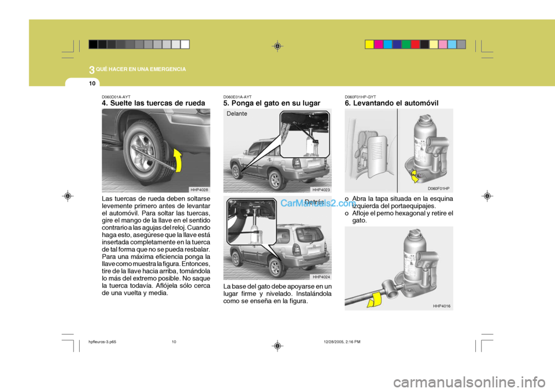Click the yellow arrow on the wheel wrench

point(178,160)
